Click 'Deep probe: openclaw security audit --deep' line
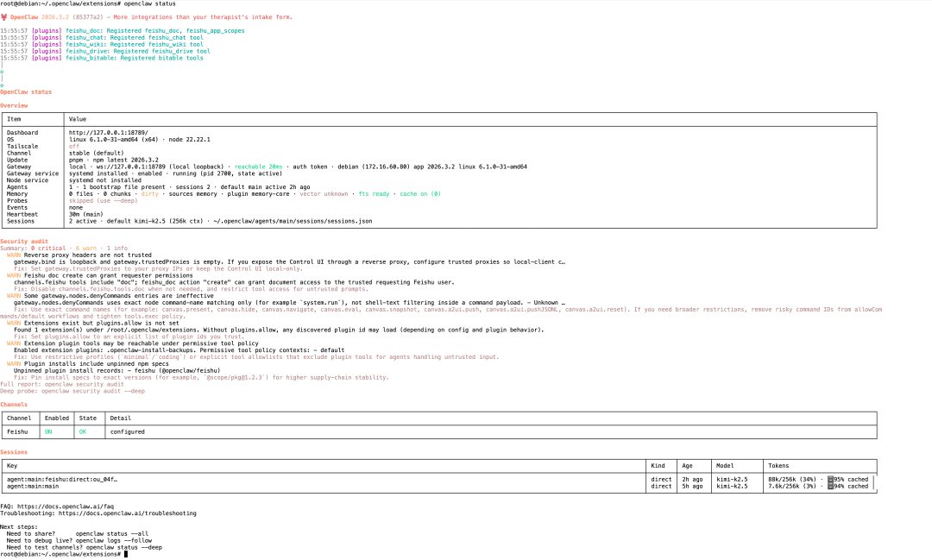The height and width of the screenshot is (560, 932). coord(72,391)
